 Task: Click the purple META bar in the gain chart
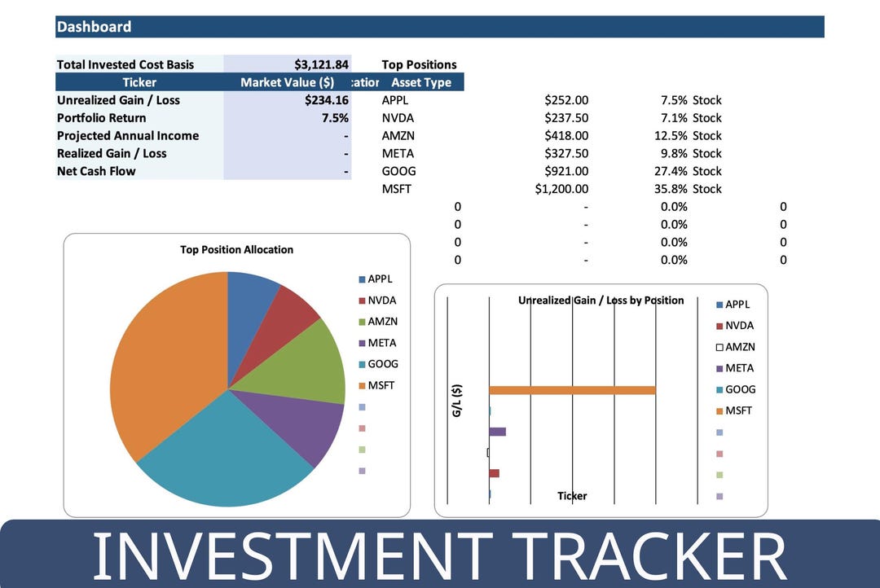point(497,432)
